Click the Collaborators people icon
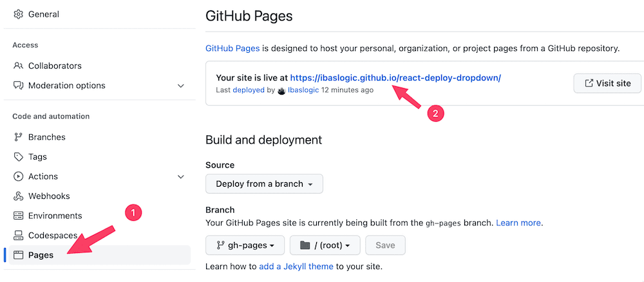Viewport: 644px width, 282px height. [x=18, y=66]
